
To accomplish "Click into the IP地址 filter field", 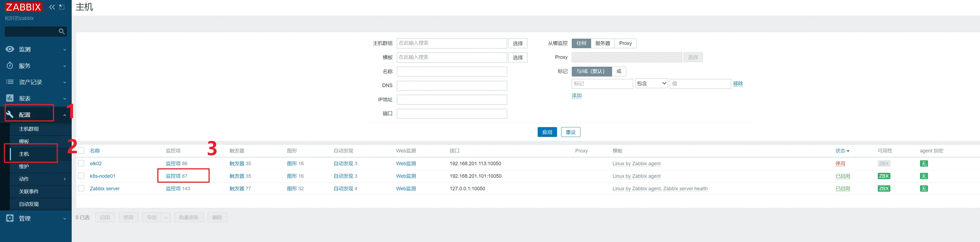I will tap(452, 100).
